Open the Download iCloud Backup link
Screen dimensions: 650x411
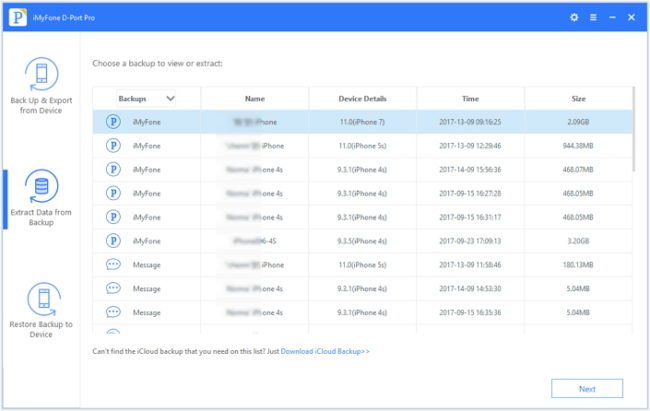point(325,351)
